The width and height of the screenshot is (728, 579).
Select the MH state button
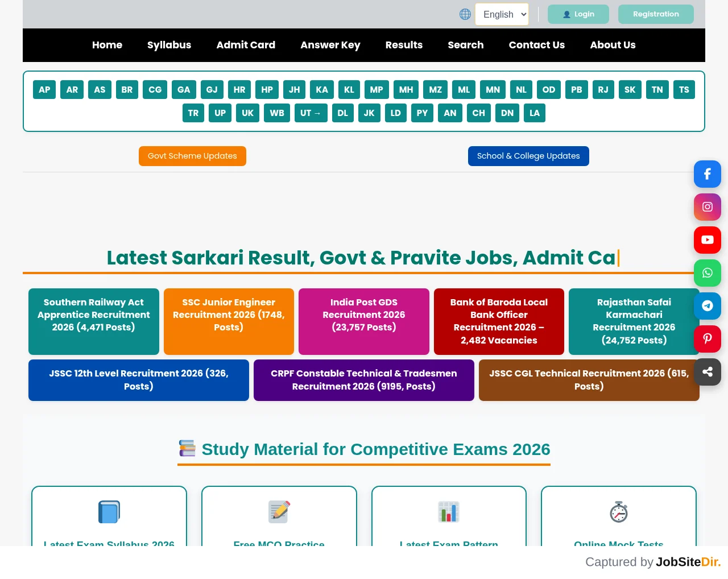pos(406,89)
